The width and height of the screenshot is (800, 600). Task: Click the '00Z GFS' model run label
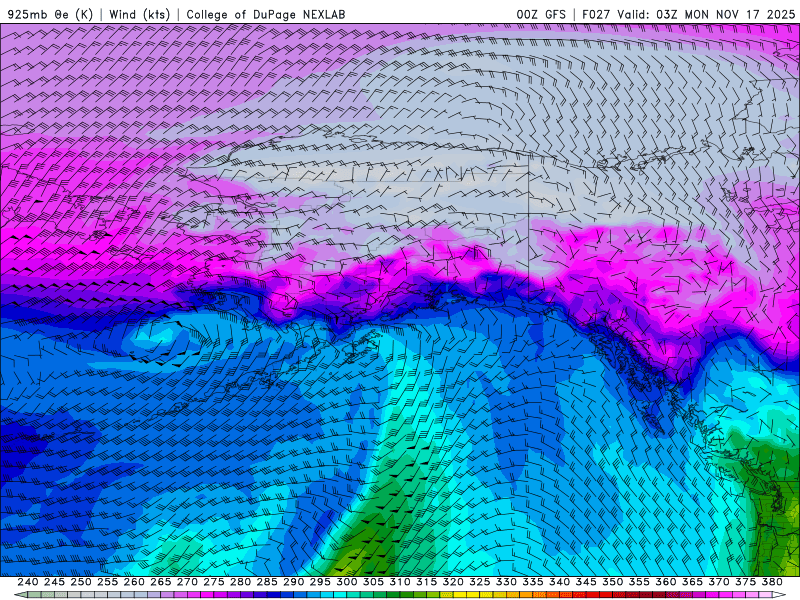pyautogui.click(x=541, y=14)
